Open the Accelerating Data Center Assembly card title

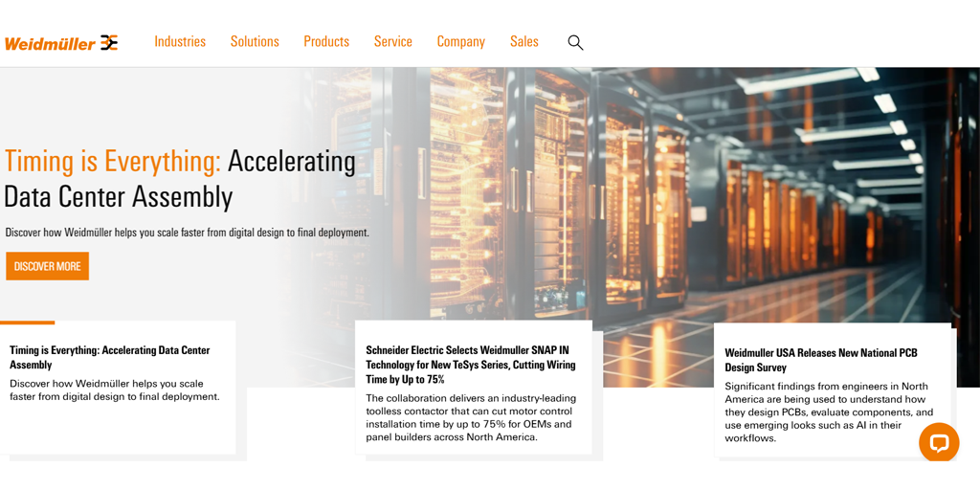(109, 358)
